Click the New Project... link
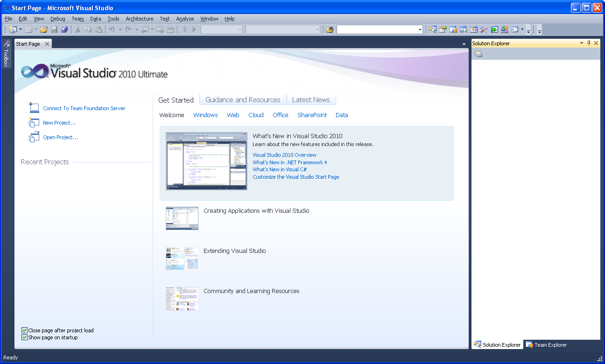Screen dimensions: 605x364 point(59,123)
